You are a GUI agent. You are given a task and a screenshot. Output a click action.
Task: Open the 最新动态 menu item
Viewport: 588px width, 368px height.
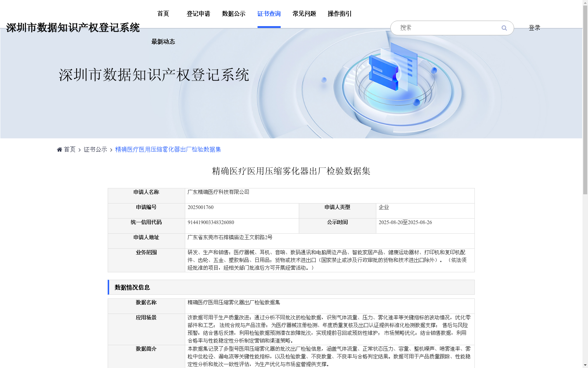pos(163,42)
